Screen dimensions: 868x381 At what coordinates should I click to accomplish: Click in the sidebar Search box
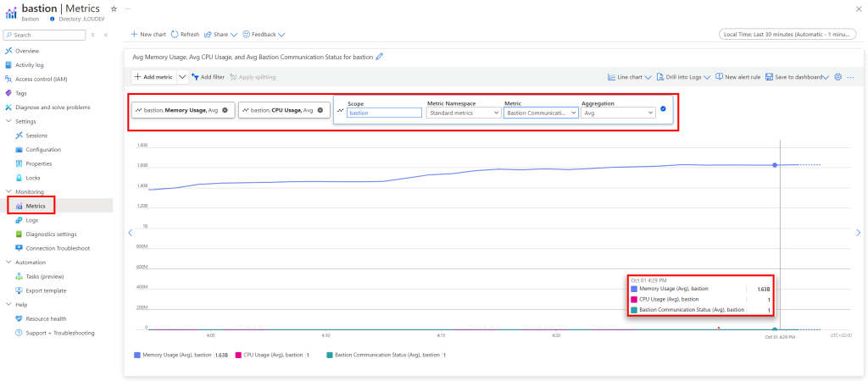coord(44,35)
